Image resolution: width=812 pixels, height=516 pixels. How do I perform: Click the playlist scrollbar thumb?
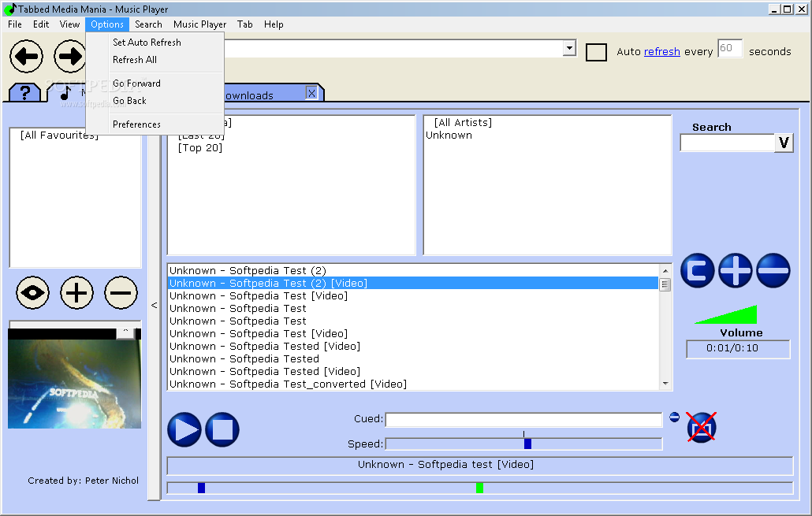[665, 284]
